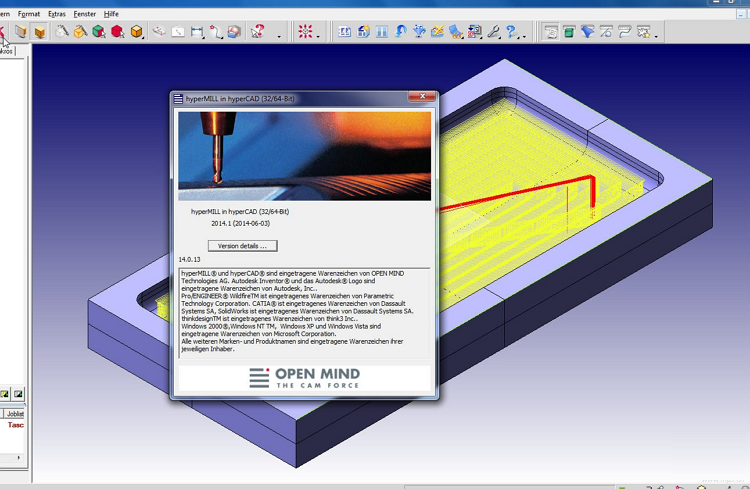
Task: Click the blue S-curve icon in right toolbar
Action: (625, 32)
